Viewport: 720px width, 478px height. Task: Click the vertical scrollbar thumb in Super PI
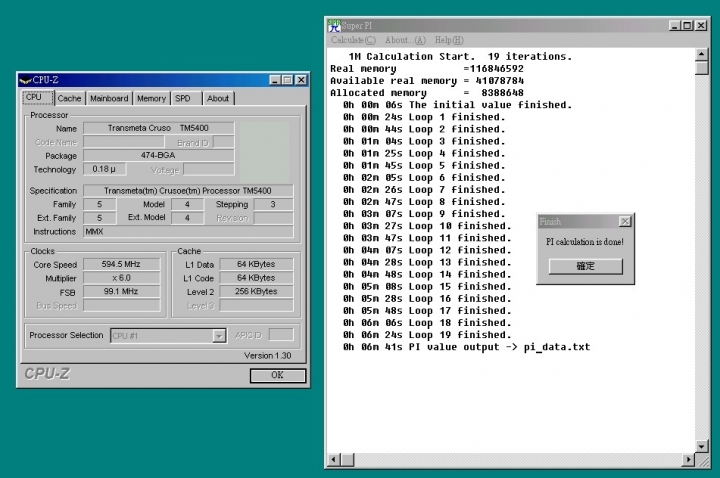pyautogui.click(x=702, y=68)
